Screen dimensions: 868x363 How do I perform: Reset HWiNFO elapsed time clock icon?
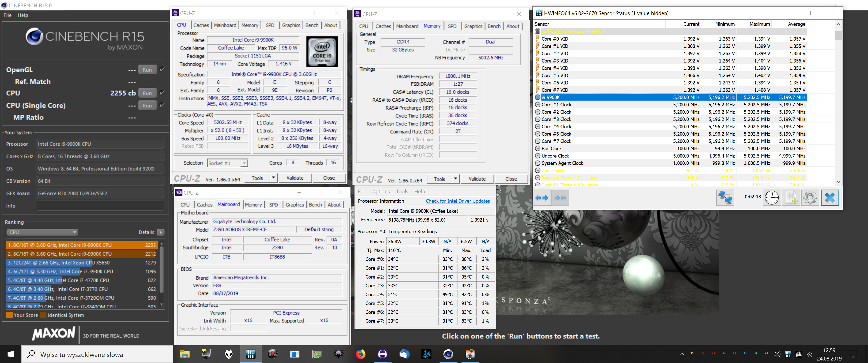point(772,198)
